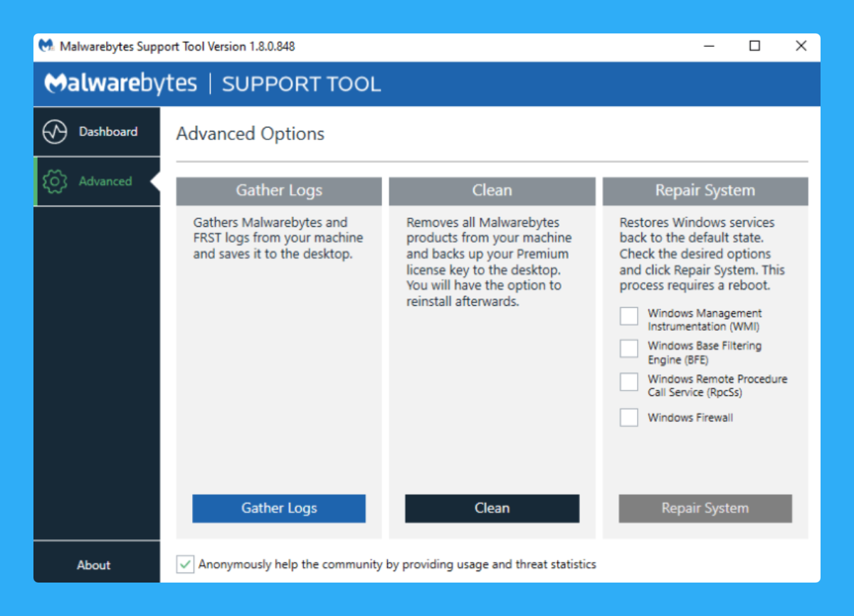The image size is (854, 616).
Task: Select the Advanced sidebar tab
Action: click(97, 181)
